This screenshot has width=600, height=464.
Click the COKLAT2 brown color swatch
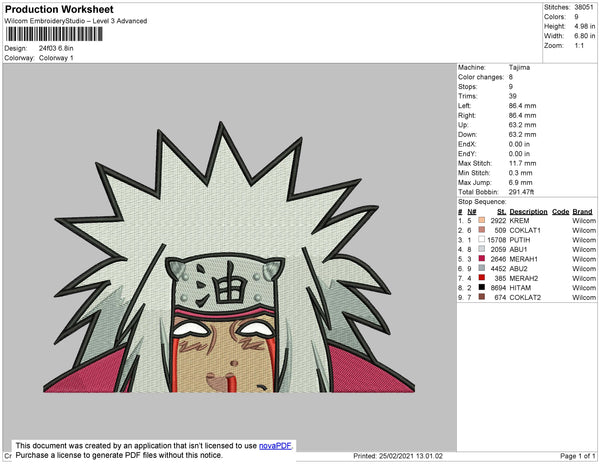coord(481,297)
